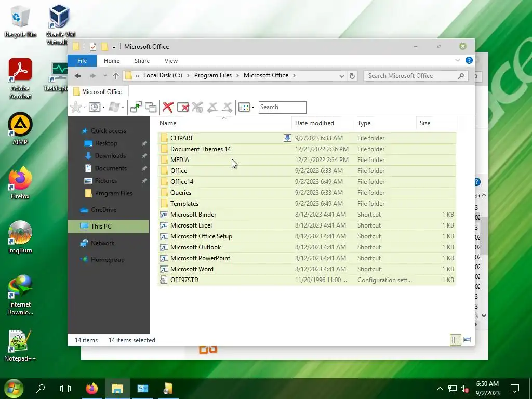Open Task View on the taskbar

pyautogui.click(x=65, y=389)
